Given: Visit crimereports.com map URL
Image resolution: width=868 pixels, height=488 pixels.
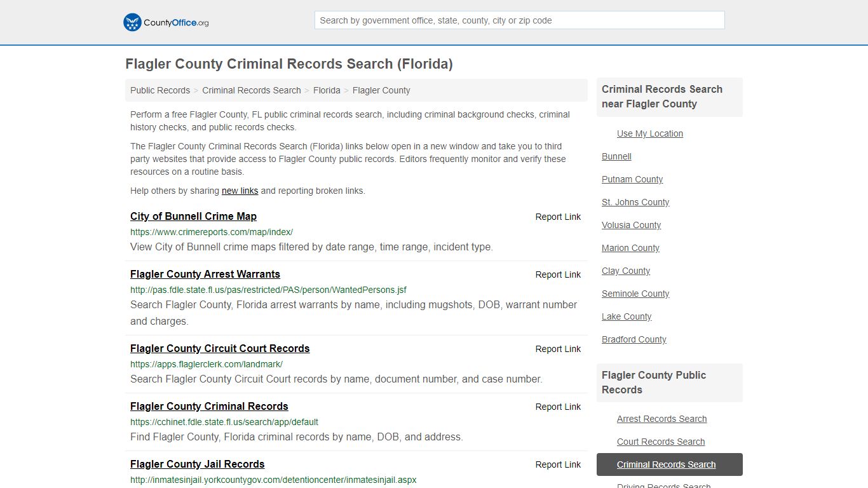Looking at the screenshot, I should tap(212, 232).
